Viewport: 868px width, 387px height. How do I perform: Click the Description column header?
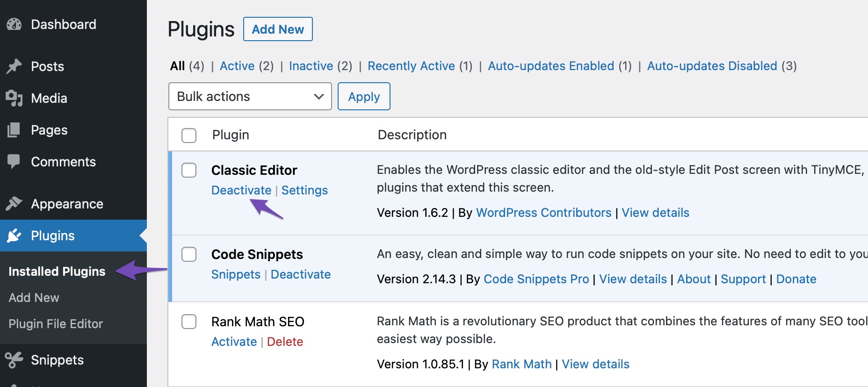click(x=412, y=135)
